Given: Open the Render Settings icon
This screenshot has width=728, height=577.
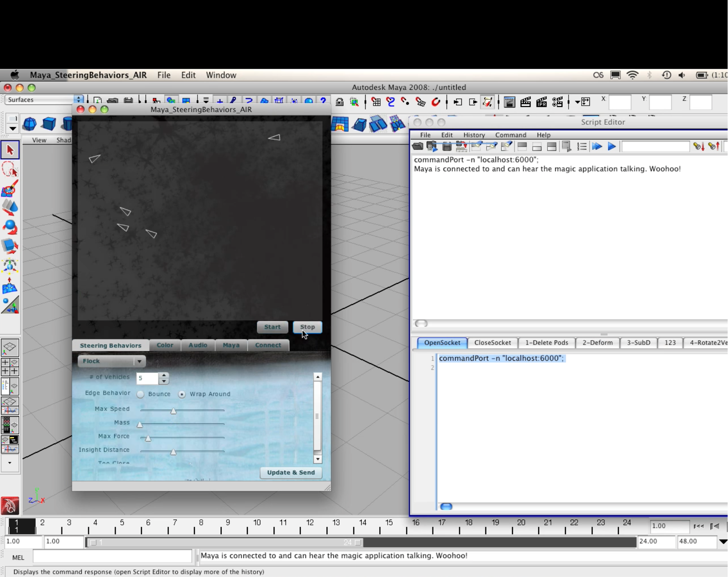Looking at the screenshot, I should click(557, 102).
